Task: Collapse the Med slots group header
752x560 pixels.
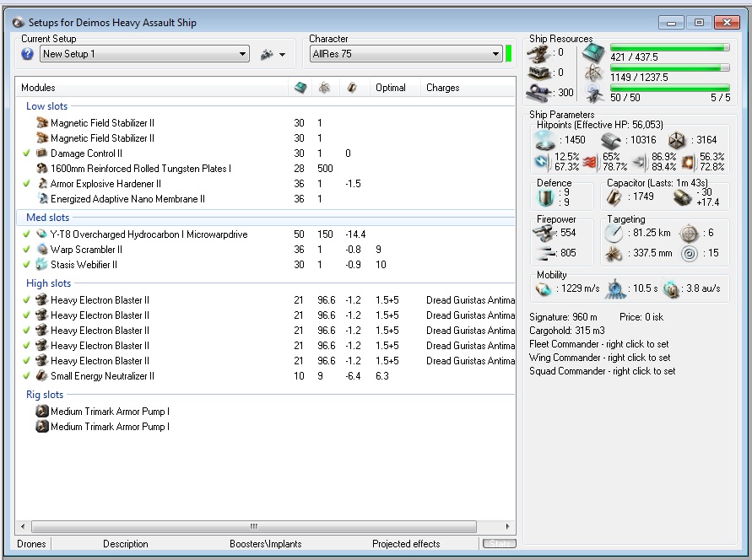Action: pyautogui.click(x=48, y=218)
